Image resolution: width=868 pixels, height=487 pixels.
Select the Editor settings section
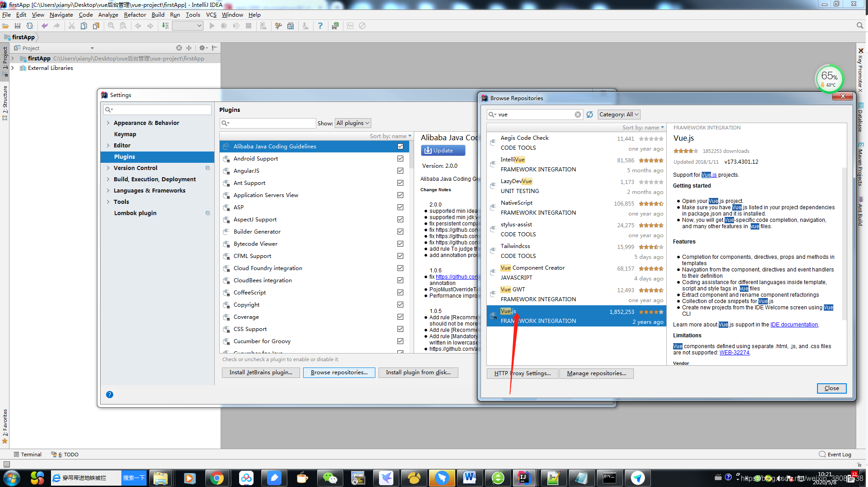(x=122, y=146)
